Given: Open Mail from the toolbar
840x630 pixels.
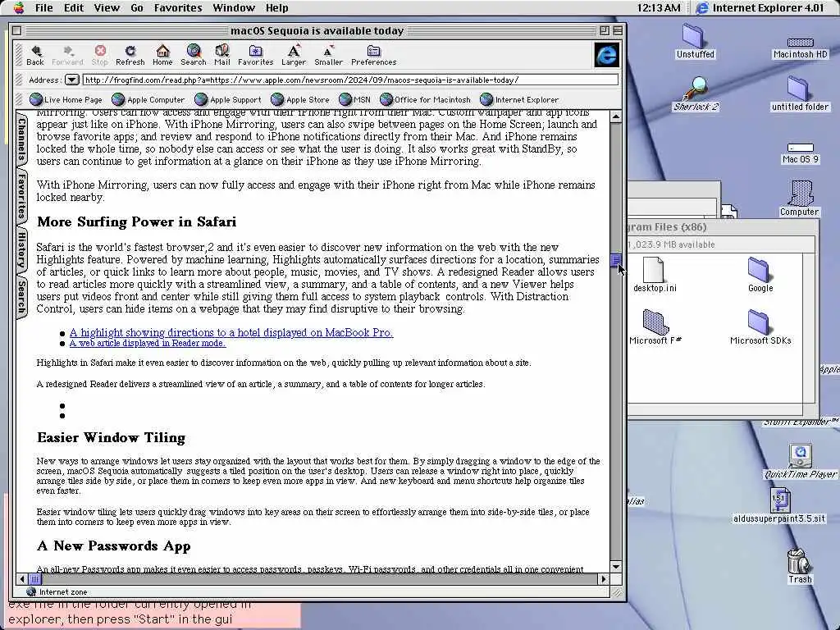Looking at the screenshot, I should point(221,55).
